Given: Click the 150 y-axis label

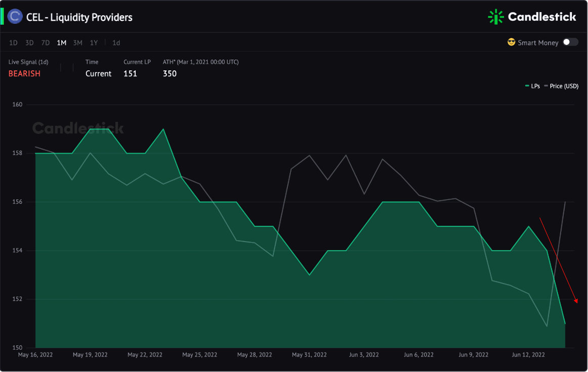Looking at the screenshot, I should 17,348.
